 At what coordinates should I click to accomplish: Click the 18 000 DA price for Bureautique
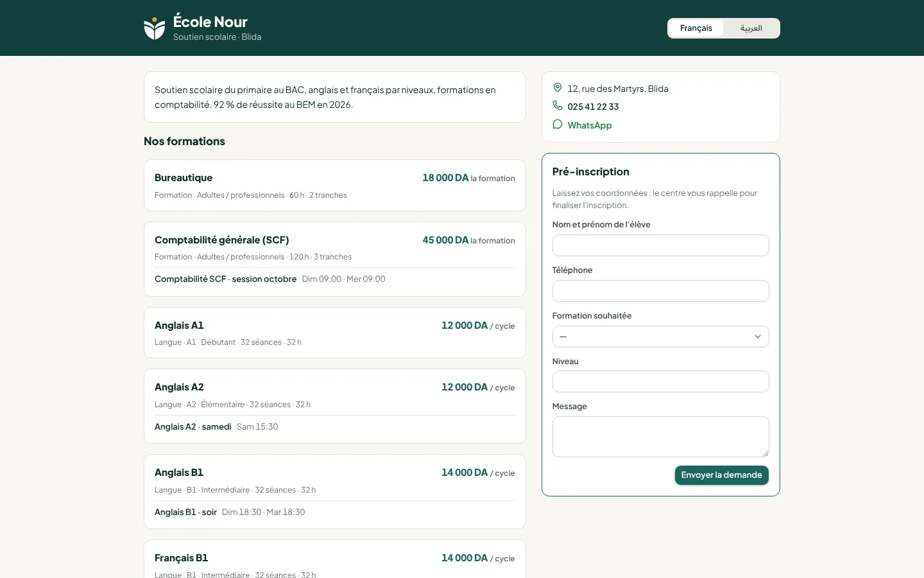point(445,178)
